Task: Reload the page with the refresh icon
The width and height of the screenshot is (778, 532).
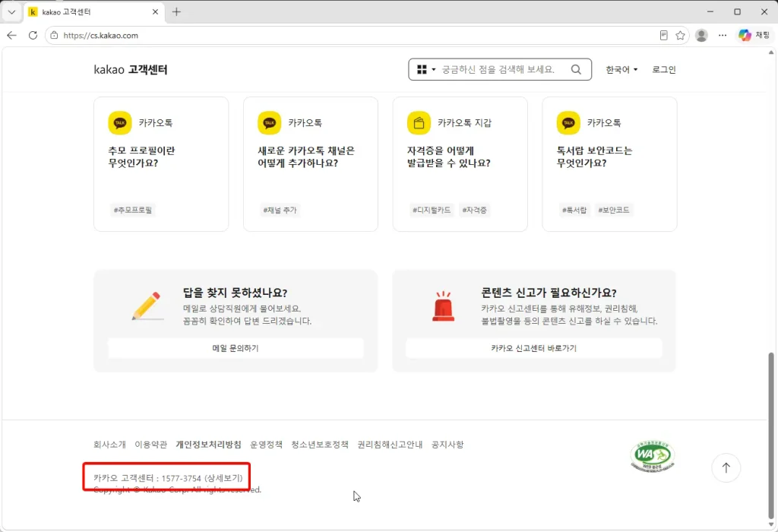Action: pos(33,35)
